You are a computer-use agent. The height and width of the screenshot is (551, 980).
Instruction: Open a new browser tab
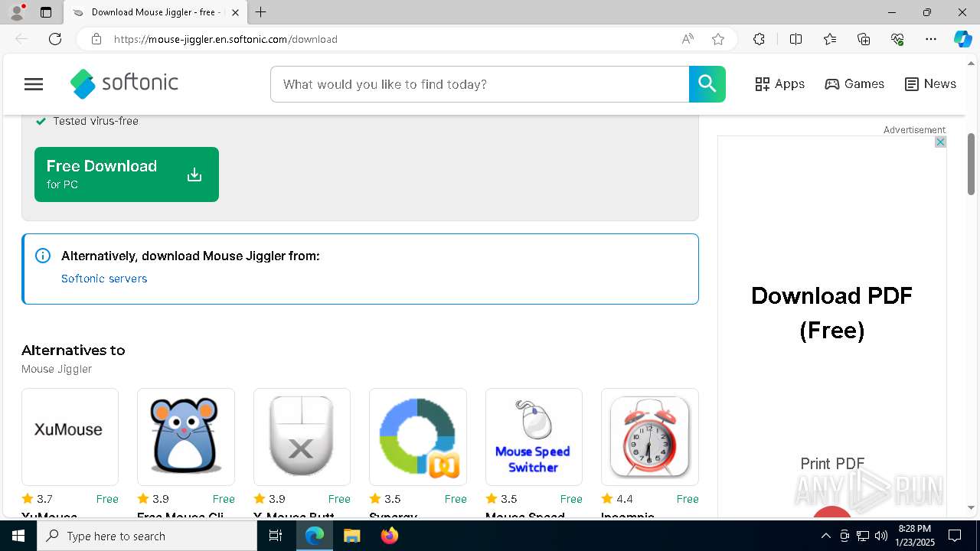[x=261, y=12]
